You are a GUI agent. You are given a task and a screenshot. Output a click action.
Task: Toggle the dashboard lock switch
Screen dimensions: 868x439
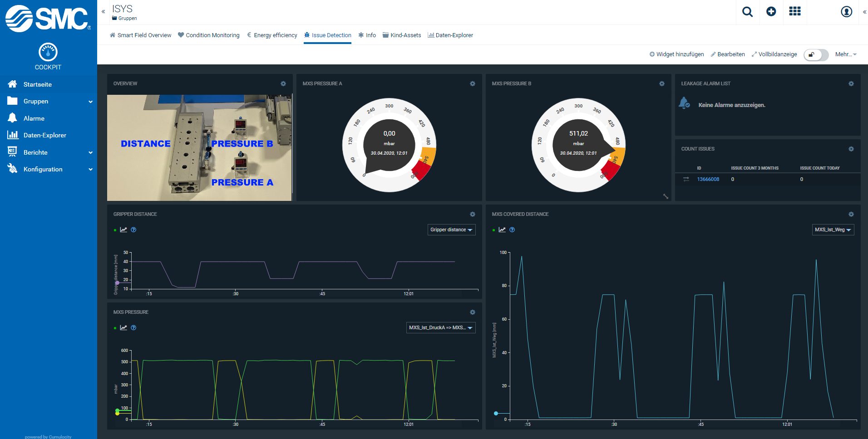click(815, 54)
